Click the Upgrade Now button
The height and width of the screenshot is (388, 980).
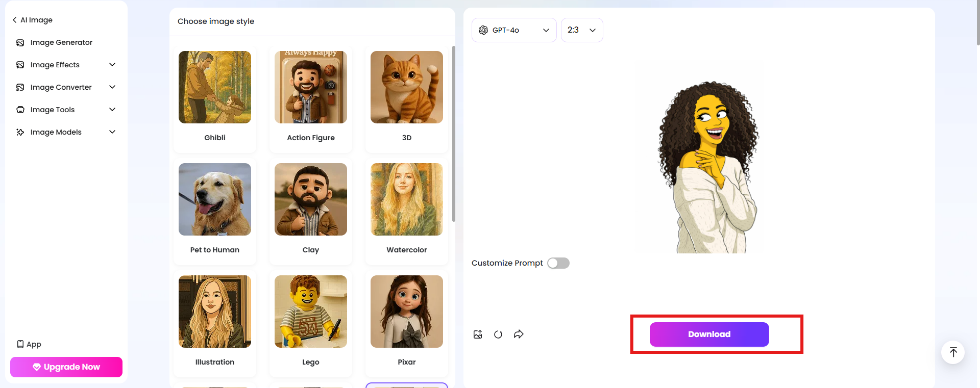[66, 367]
